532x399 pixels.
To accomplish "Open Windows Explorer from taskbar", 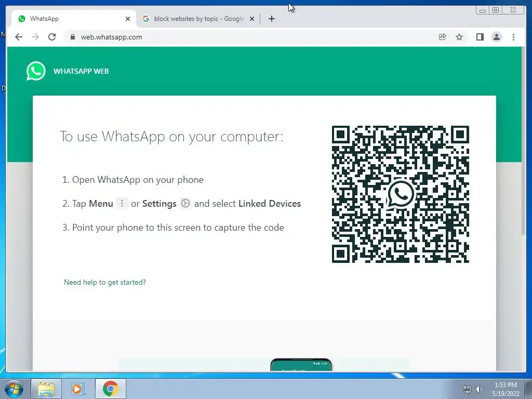I will (46, 389).
